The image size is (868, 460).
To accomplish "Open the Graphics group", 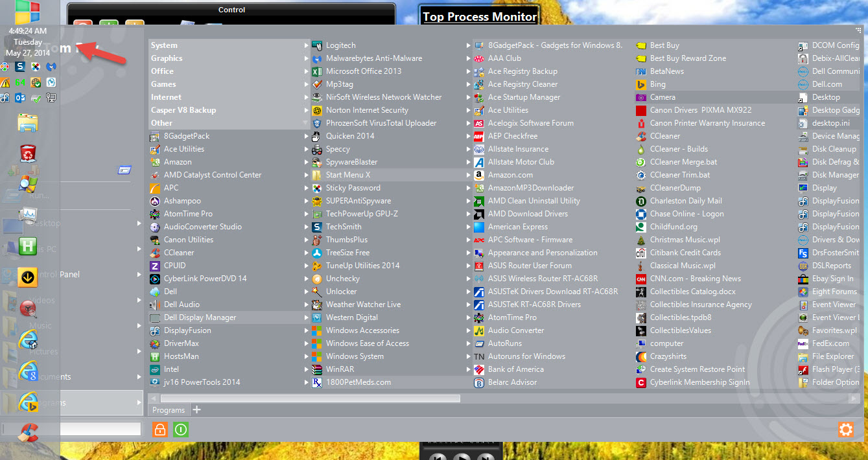I will tap(167, 58).
